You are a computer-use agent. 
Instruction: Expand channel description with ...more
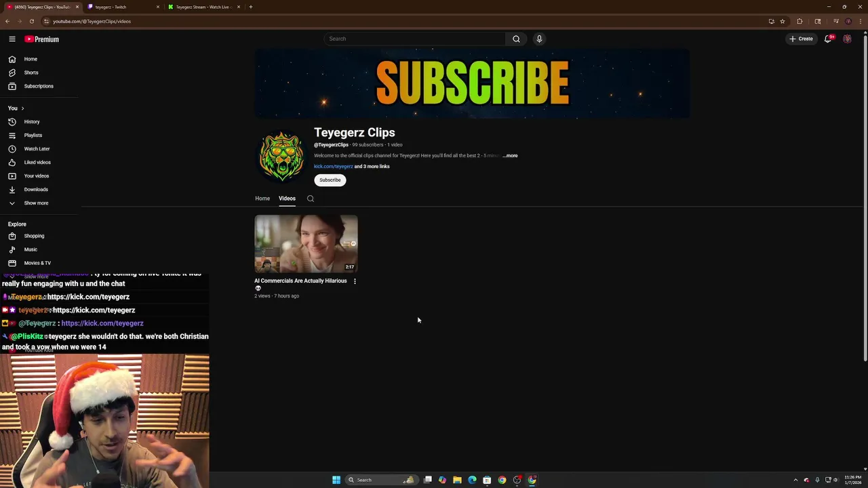510,156
